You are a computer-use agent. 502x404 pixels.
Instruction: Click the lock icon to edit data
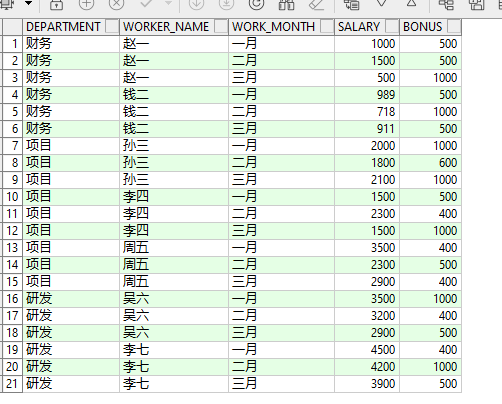[56, 5]
